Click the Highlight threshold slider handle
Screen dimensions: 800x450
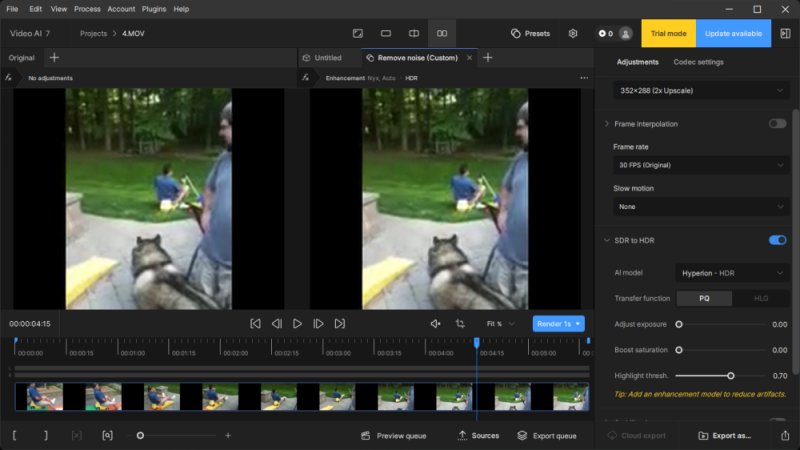pos(731,376)
